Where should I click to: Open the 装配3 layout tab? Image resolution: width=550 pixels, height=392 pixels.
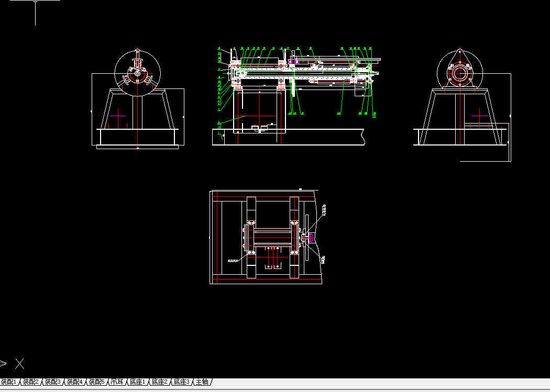pyautogui.click(x=52, y=382)
